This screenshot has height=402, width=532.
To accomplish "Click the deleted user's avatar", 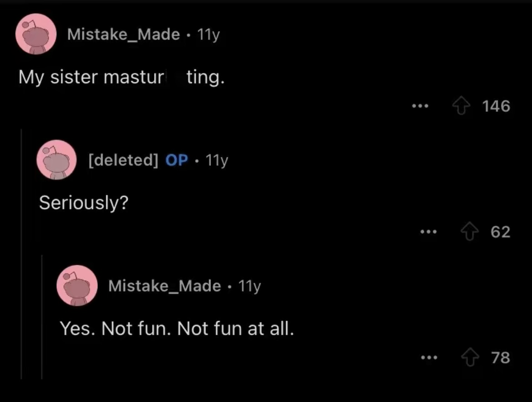I will pyautogui.click(x=57, y=160).
